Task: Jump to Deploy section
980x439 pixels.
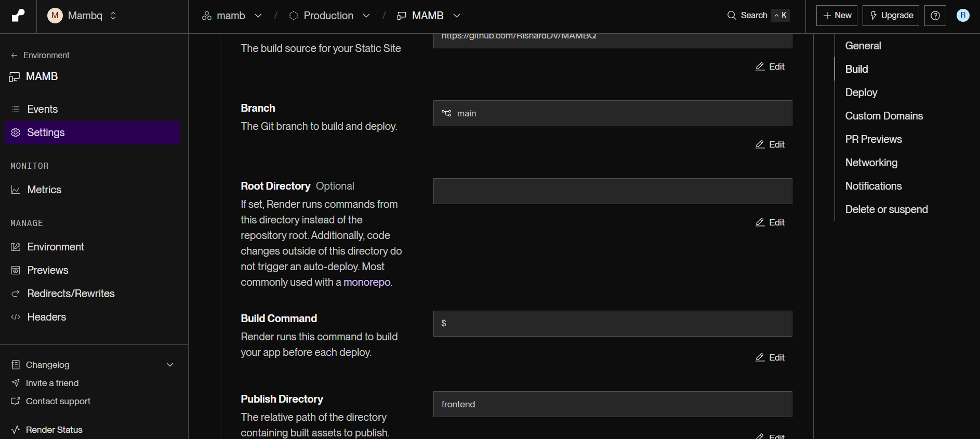Action: pos(861,92)
